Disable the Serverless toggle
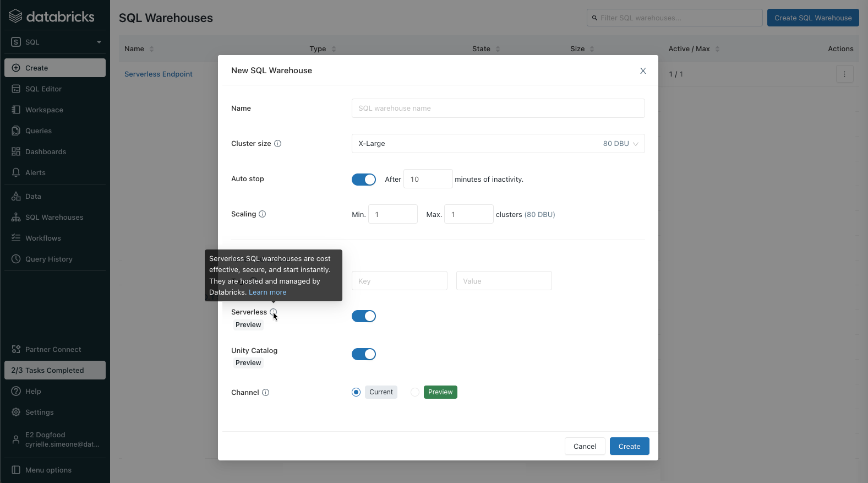The width and height of the screenshot is (868, 483). click(x=364, y=316)
